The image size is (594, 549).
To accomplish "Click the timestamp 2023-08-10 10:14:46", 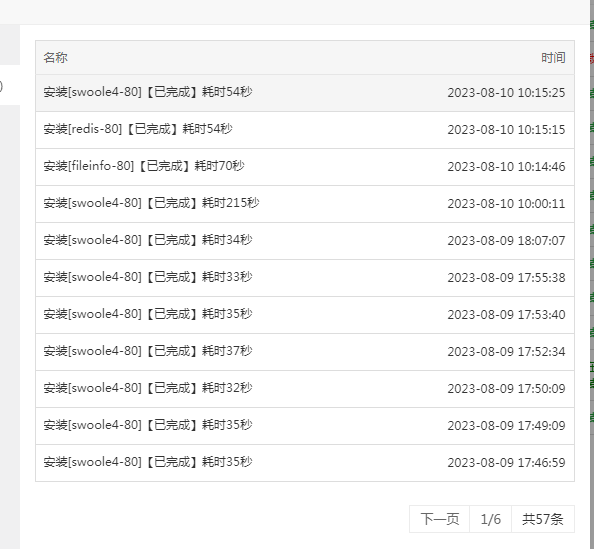I will pos(506,167).
